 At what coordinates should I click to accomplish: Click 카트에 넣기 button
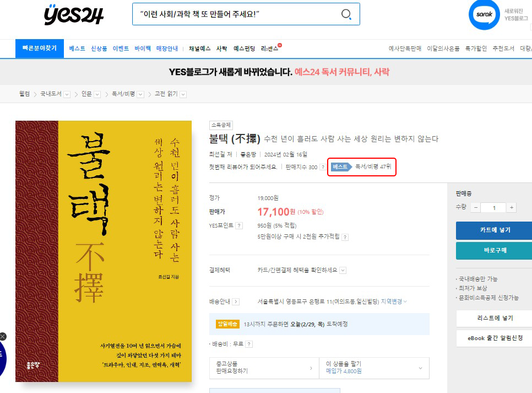(x=494, y=230)
